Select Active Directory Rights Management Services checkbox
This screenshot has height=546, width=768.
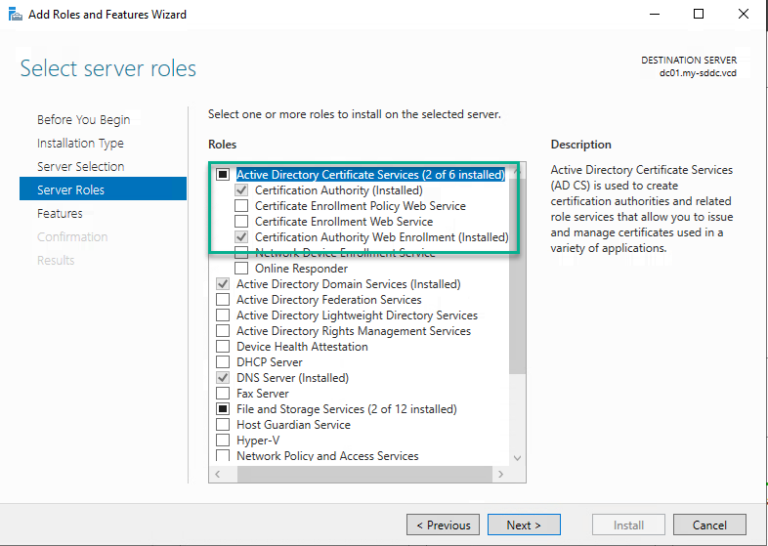click(x=223, y=331)
